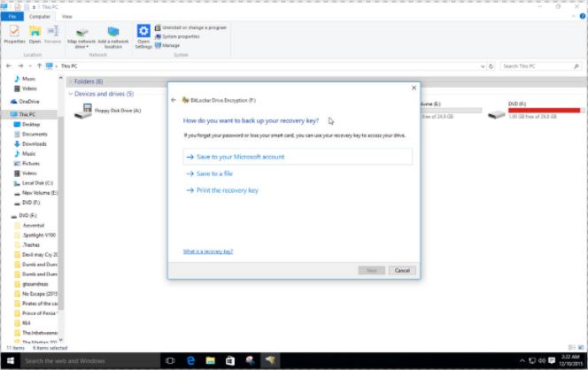Open the .Spotlight-V100 folder
The width and height of the screenshot is (588, 370).
(35, 235)
